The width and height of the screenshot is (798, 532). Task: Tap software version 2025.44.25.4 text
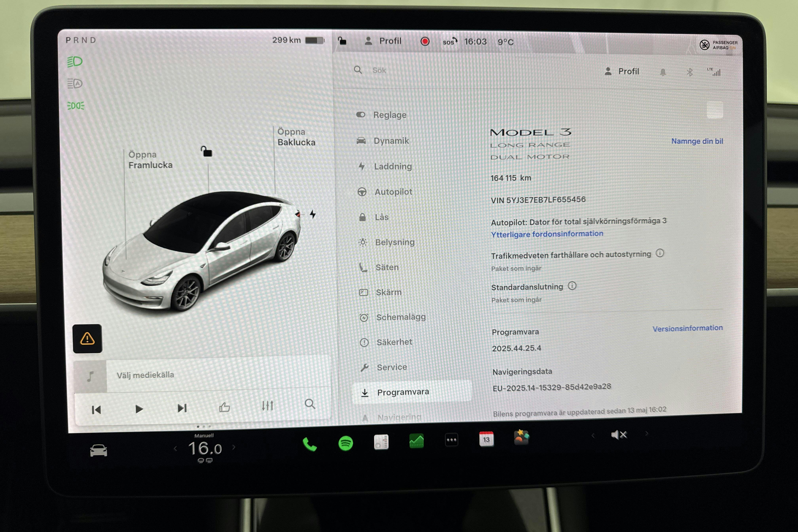pyautogui.click(x=516, y=348)
